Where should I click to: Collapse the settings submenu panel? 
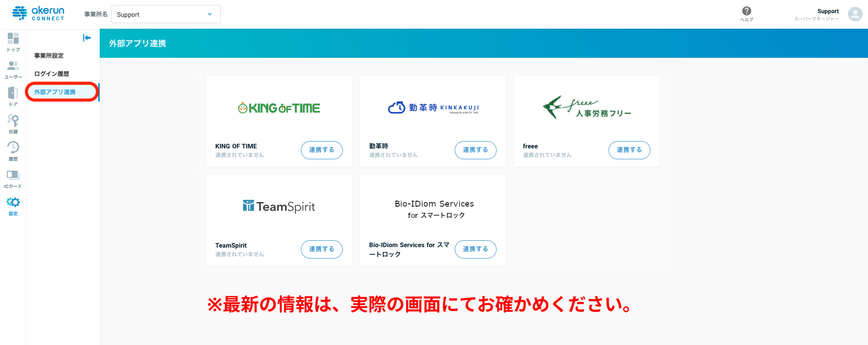point(87,38)
